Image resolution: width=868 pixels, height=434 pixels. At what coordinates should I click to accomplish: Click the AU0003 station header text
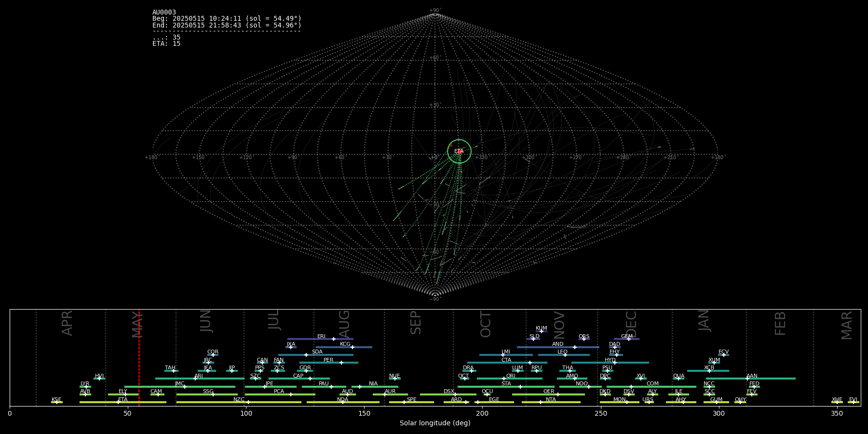164,13
